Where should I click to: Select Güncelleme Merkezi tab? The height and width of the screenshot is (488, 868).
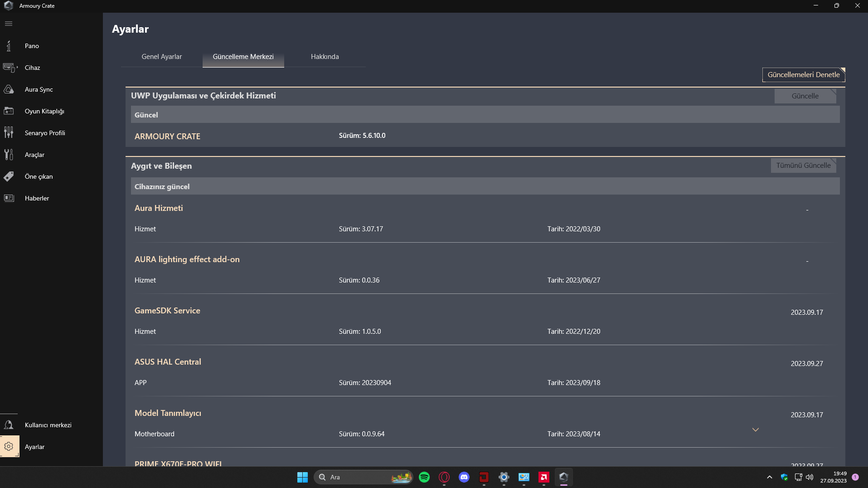pyautogui.click(x=243, y=57)
